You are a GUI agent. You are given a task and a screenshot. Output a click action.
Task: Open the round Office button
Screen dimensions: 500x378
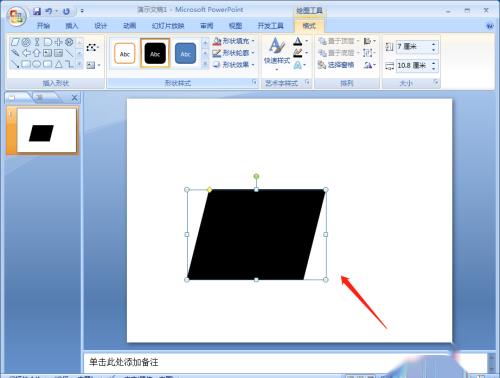(17, 16)
